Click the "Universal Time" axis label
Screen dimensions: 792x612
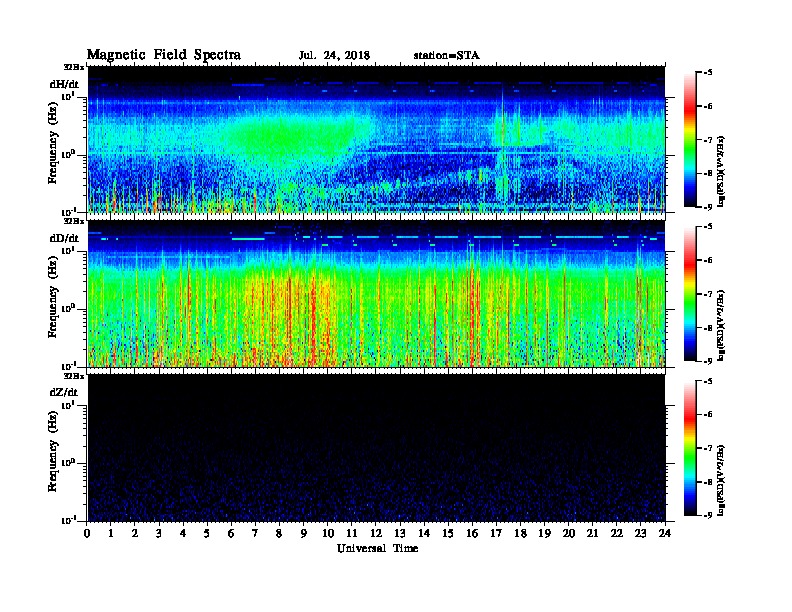click(377, 548)
